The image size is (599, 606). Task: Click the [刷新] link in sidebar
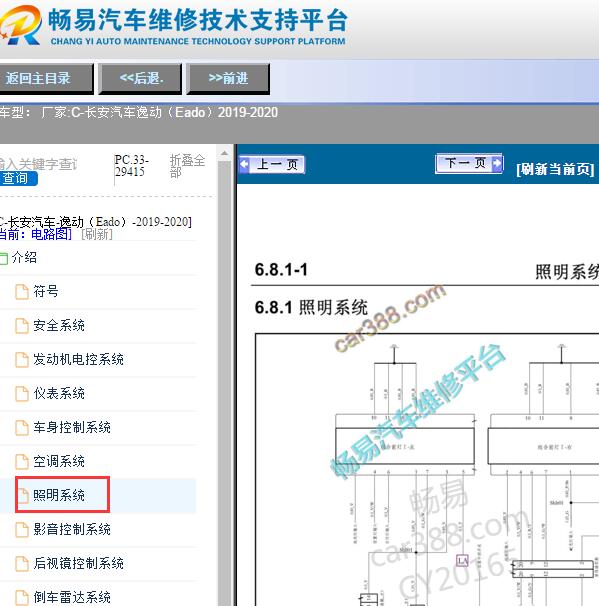click(97, 234)
